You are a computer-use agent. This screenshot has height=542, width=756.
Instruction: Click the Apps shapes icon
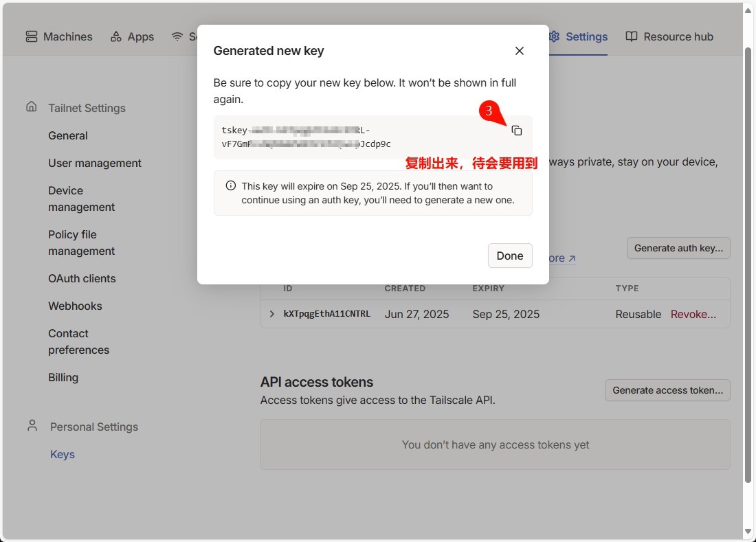point(116,36)
